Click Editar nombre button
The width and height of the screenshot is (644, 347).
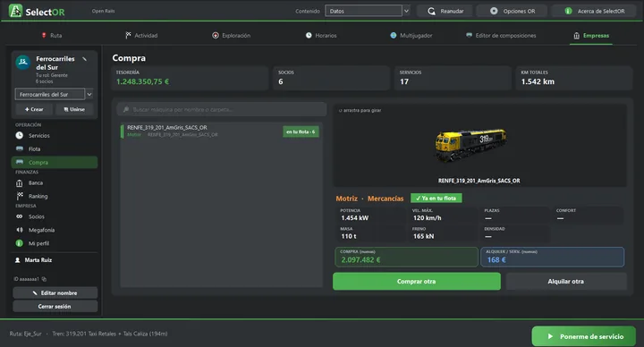(55, 292)
